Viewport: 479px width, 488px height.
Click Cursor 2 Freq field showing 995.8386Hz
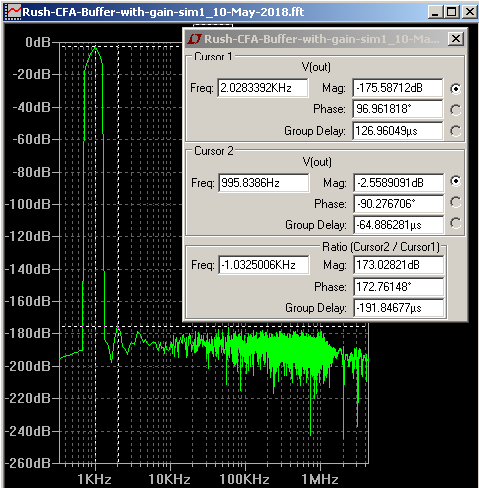pyautogui.click(x=264, y=183)
